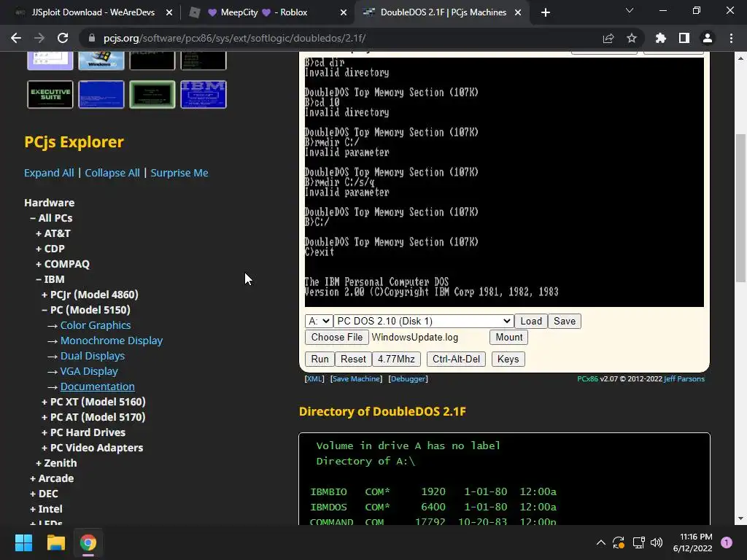This screenshot has height=560, width=747.
Task: Close the MeepCity Roblox tab
Action: coord(343,13)
